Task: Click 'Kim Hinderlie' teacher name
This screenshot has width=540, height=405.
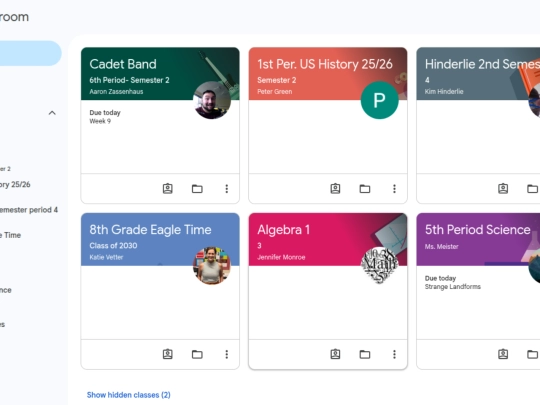Action: tap(444, 92)
